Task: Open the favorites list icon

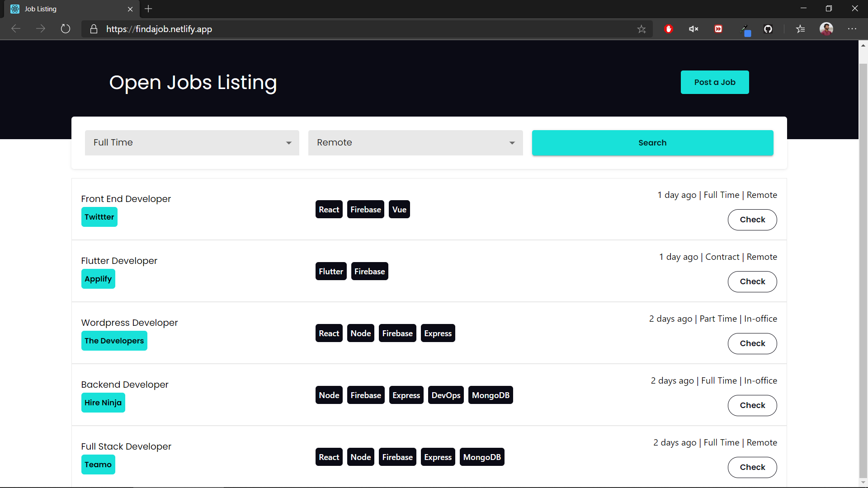Action: 801,29
